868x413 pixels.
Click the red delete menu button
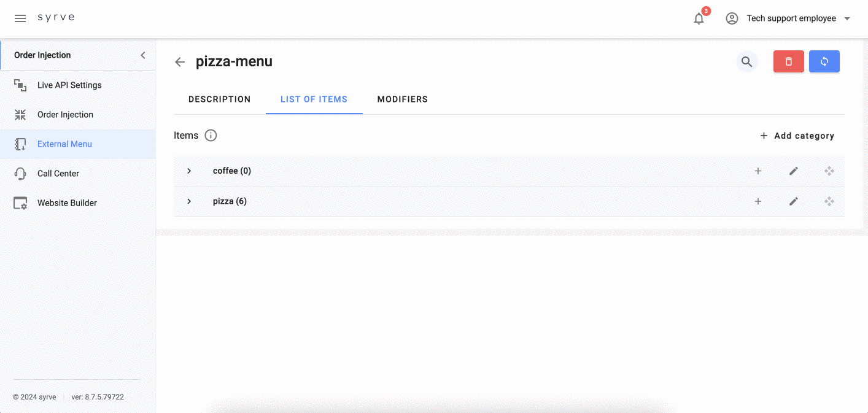(x=788, y=61)
